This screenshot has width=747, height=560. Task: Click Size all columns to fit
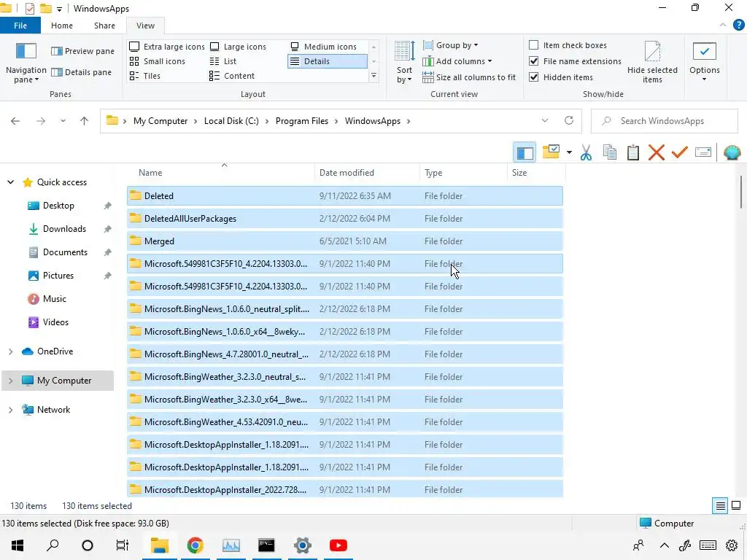pos(469,77)
